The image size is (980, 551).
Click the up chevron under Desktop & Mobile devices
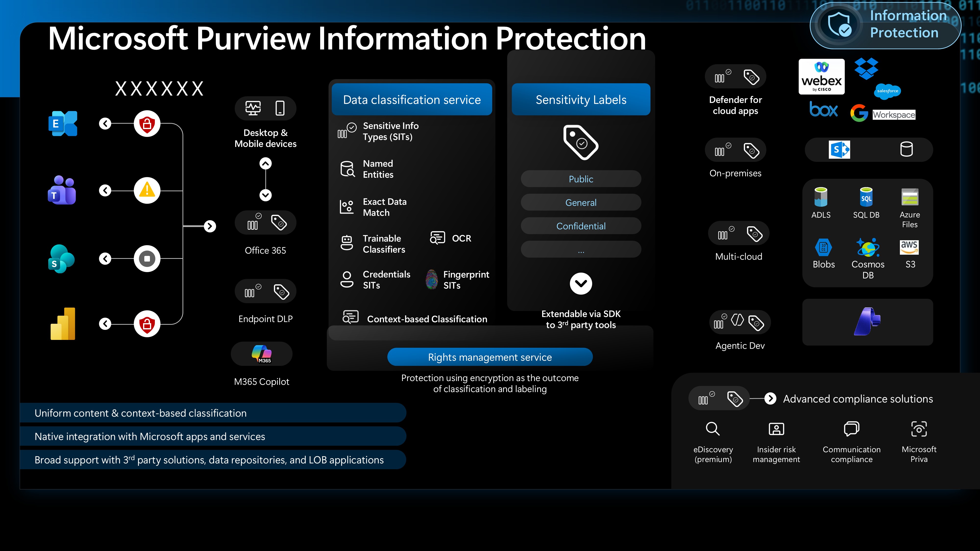pos(266,164)
